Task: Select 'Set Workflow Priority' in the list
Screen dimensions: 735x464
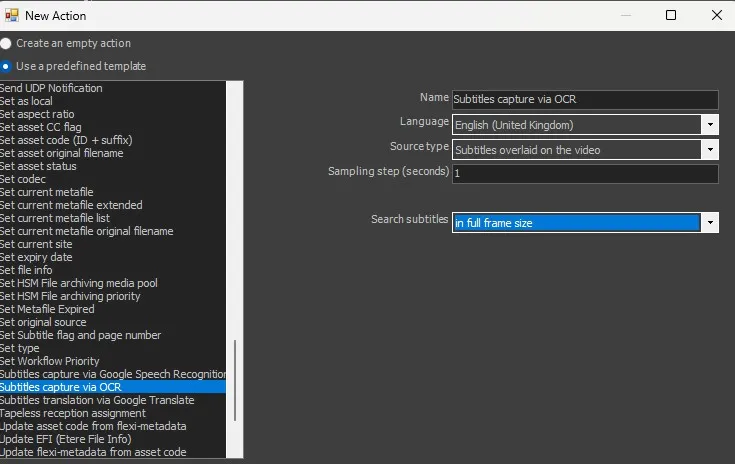Action: pyautogui.click(x=50, y=361)
